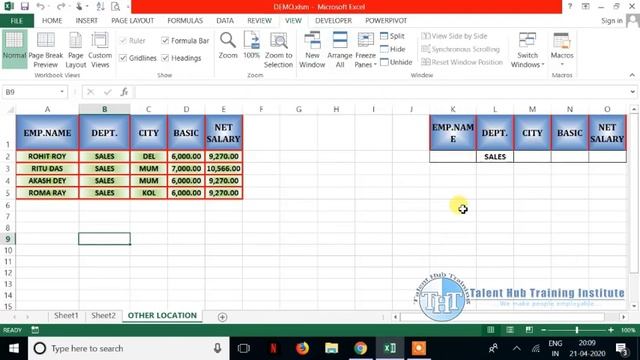The height and width of the screenshot is (360, 640).
Task: Click column B header
Action: pos(104,109)
